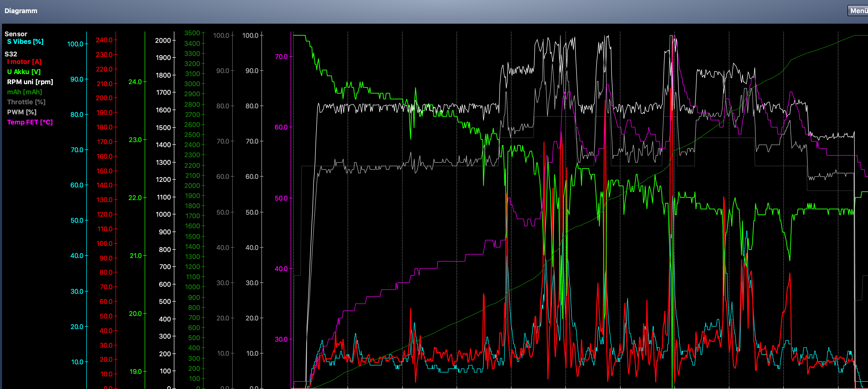Click the dark green 3500 mAh axis label

[x=192, y=33]
